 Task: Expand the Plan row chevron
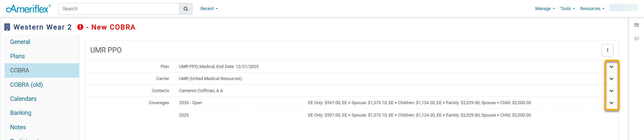tap(611, 67)
